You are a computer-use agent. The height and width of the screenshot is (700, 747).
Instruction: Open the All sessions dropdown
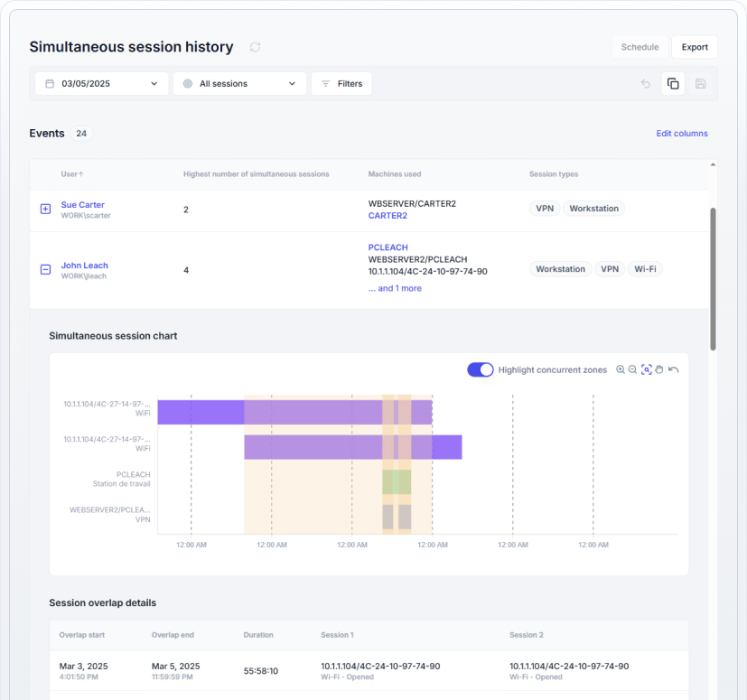(x=239, y=84)
